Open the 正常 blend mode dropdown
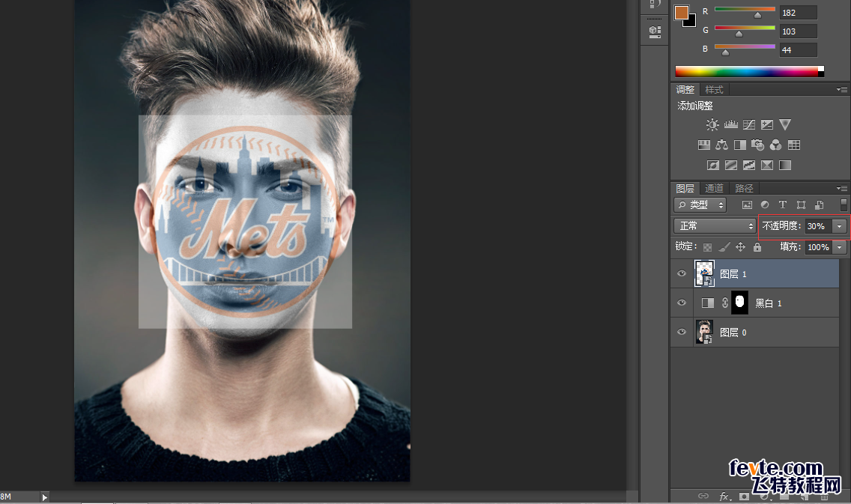 (715, 226)
